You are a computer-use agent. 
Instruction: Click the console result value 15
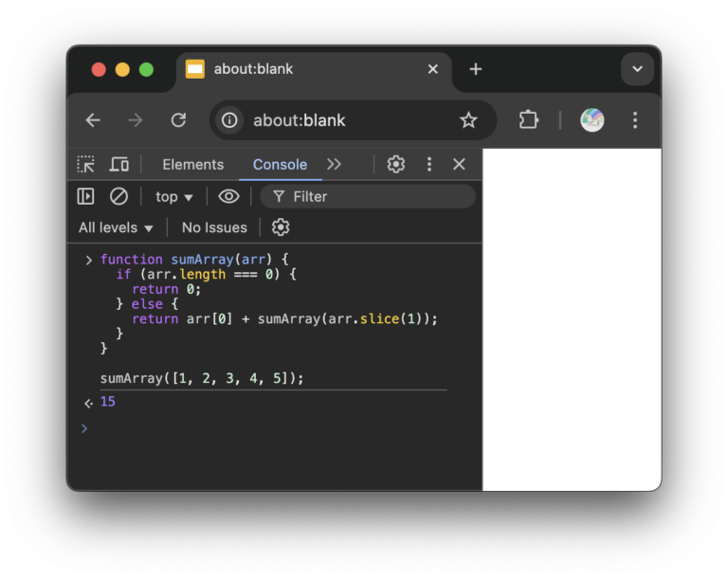pyautogui.click(x=108, y=402)
